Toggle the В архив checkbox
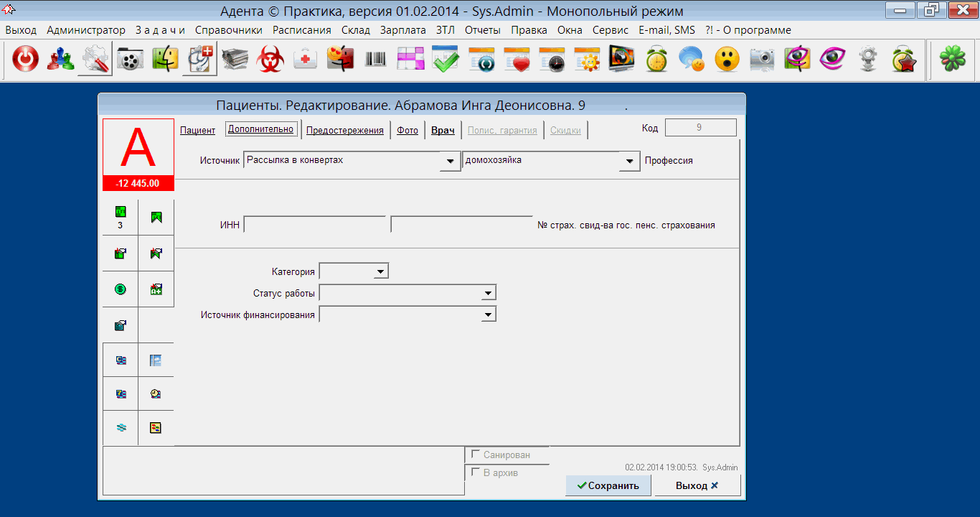Image resolution: width=980 pixels, height=517 pixels. (475, 472)
